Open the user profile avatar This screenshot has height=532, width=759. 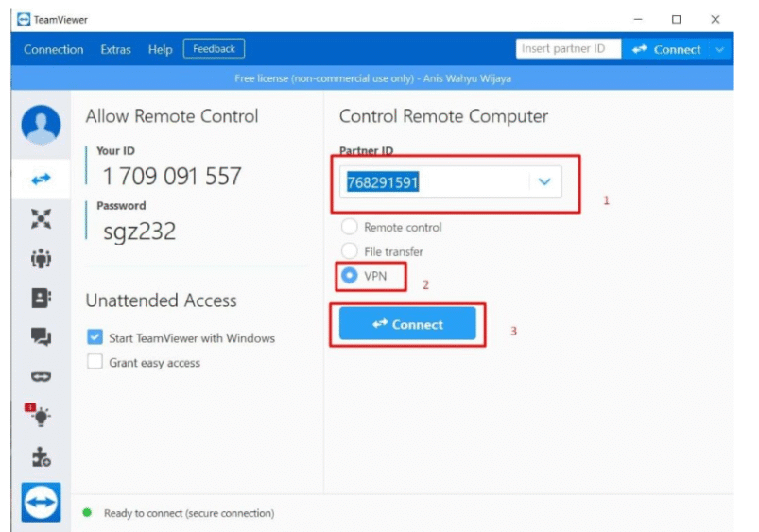pyautogui.click(x=42, y=125)
